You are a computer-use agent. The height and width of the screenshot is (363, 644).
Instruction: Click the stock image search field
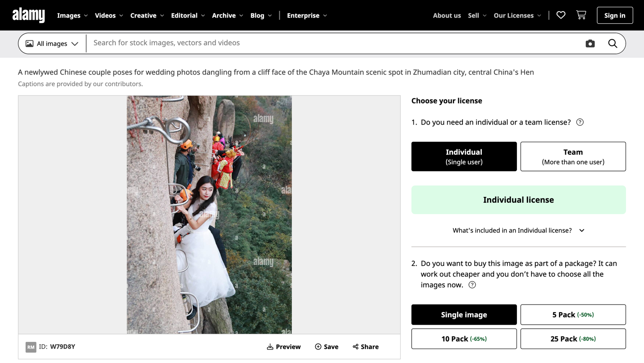click(x=333, y=43)
